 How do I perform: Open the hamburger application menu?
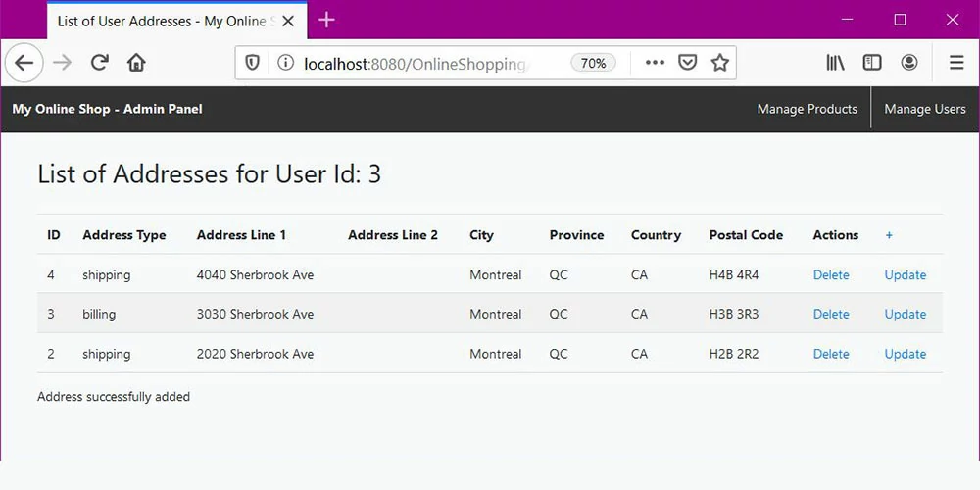pos(956,63)
